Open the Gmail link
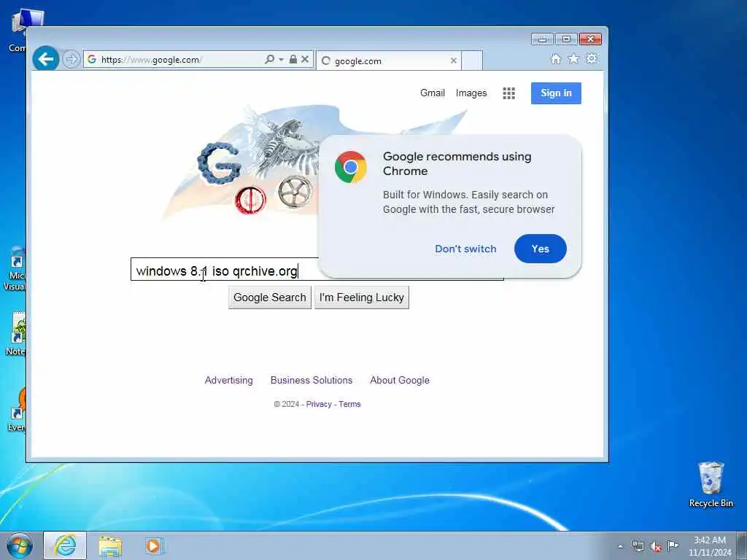747x560 pixels. [432, 93]
